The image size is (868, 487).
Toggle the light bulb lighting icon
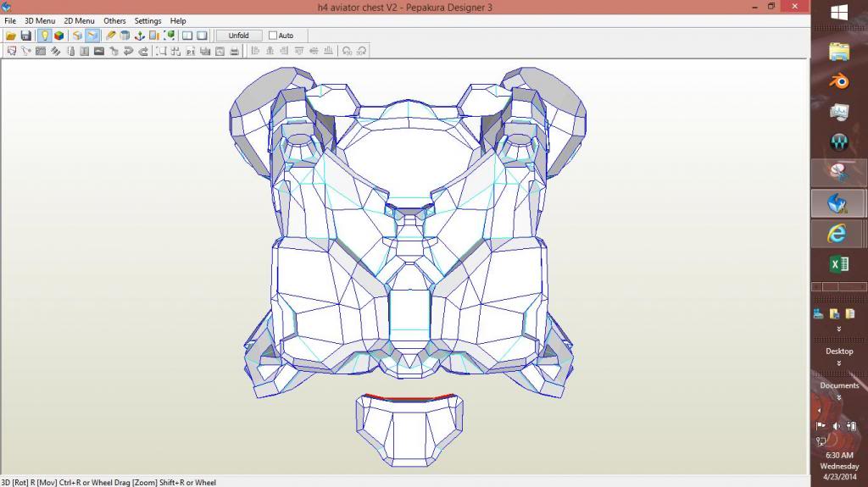pyautogui.click(x=44, y=36)
